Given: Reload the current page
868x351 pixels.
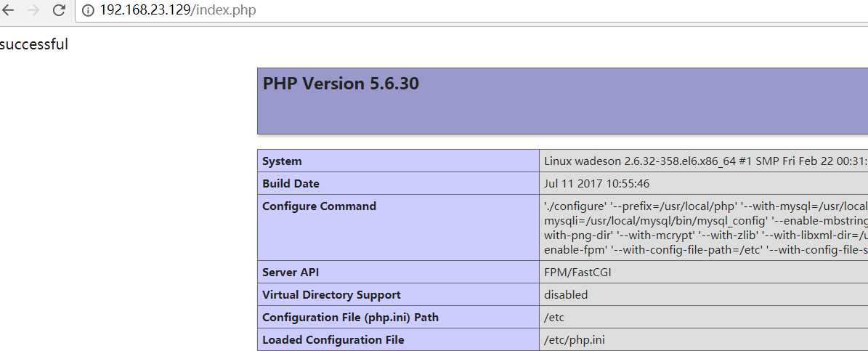Looking at the screenshot, I should [60, 10].
